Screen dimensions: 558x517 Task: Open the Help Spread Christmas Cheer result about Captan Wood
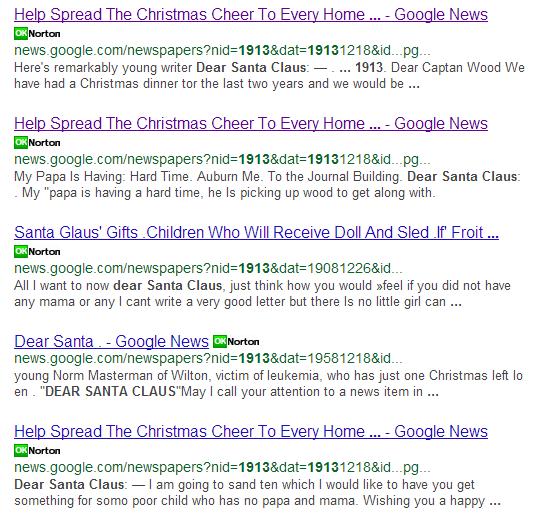[x=251, y=15]
